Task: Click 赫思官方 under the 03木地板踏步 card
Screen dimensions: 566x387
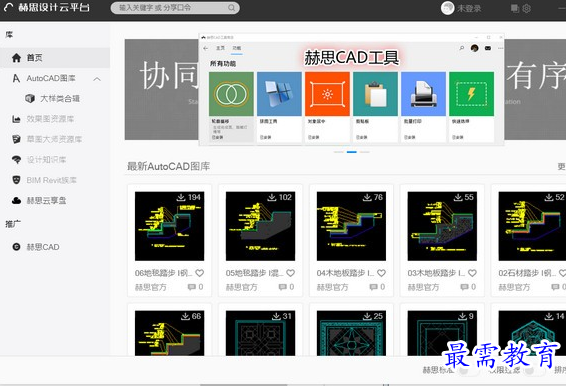Action: point(424,287)
